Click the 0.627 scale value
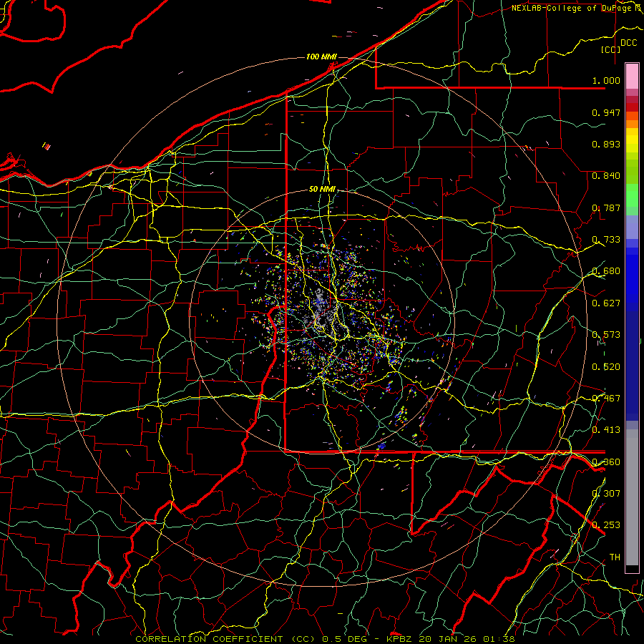This screenshot has height=644, width=644. 606,303
